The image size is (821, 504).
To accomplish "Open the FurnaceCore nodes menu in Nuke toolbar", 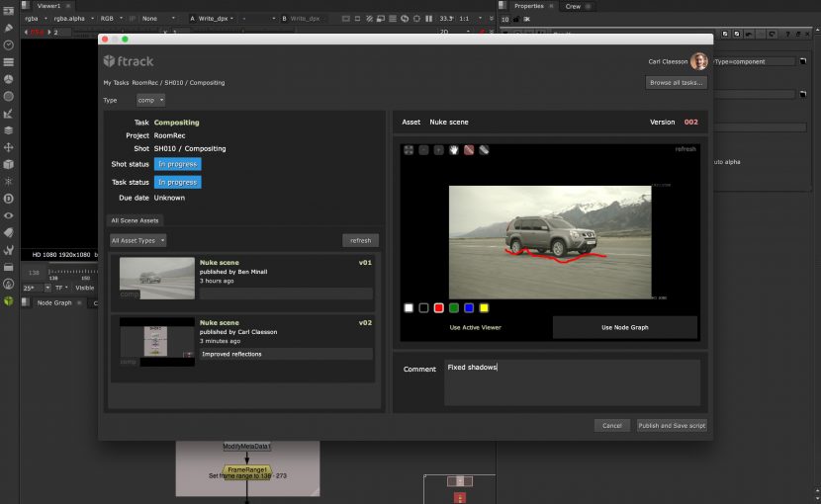I will pyautogui.click(x=8, y=285).
